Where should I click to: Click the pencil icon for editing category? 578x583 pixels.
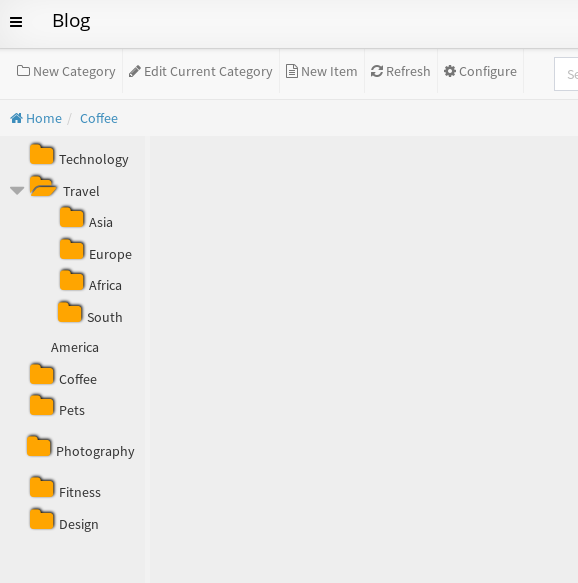pyautogui.click(x=135, y=71)
